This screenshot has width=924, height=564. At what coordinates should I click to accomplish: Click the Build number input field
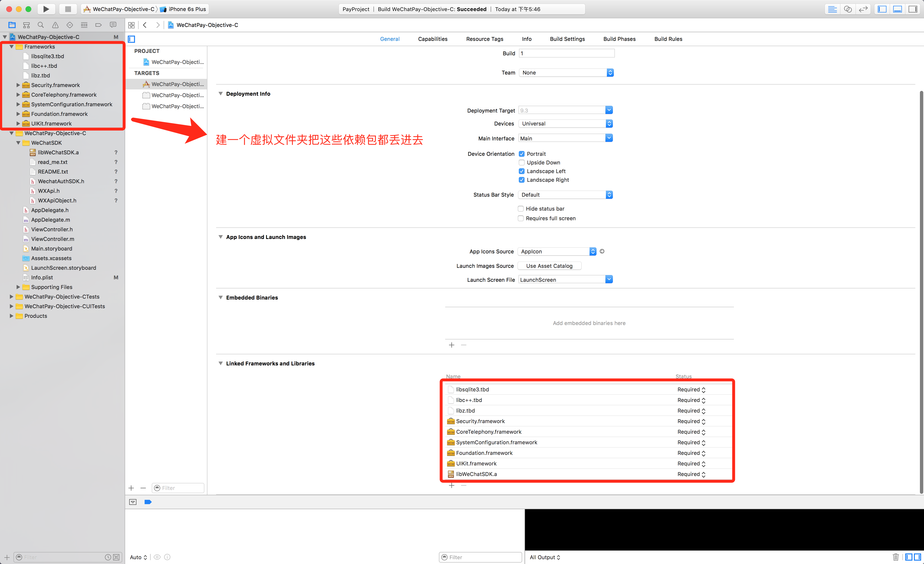click(566, 53)
